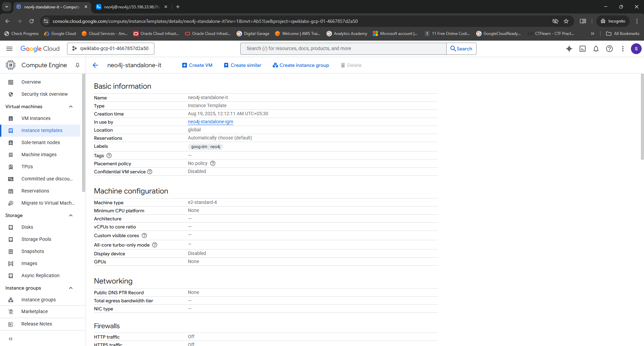Screen dimensions: 644x346
Task: Select Instance templates in sidebar
Action: (x=40, y=130)
